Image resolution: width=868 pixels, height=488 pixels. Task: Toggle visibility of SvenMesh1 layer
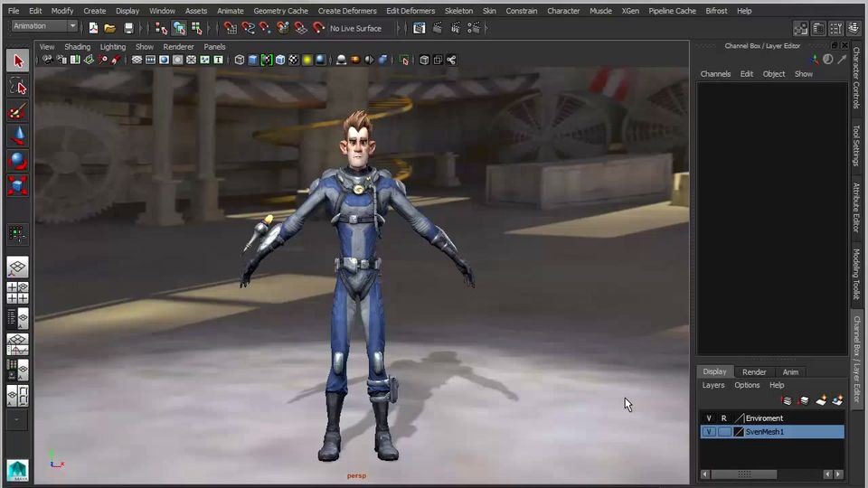[709, 432]
